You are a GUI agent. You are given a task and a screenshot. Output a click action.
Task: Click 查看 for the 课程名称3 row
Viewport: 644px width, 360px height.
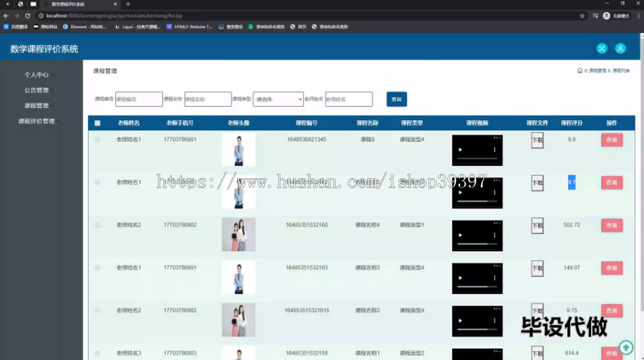click(612, 268)
